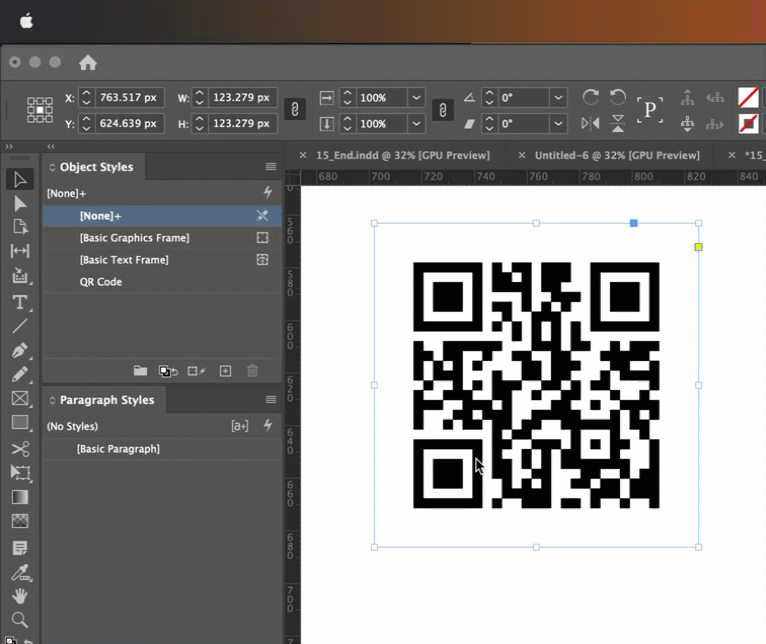The image size is (766, 644).
Task: Select the Rectangle tool
Action: (x=20, y=422)
